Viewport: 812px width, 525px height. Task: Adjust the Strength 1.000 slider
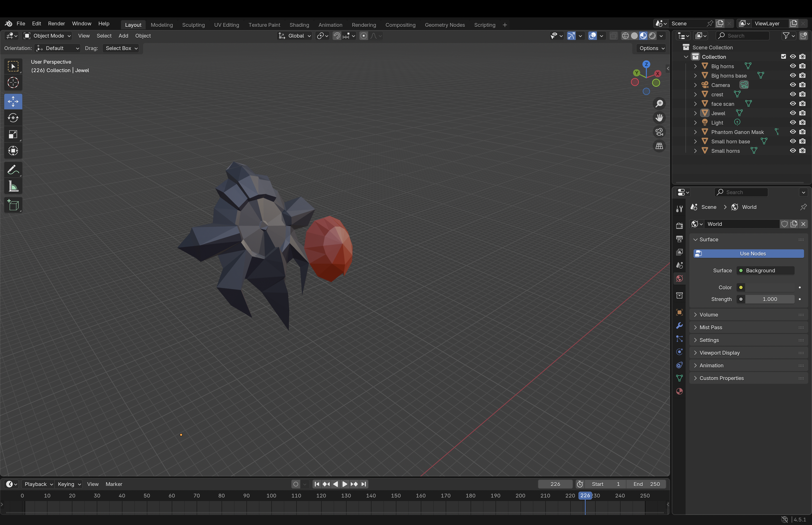point(770,299)
